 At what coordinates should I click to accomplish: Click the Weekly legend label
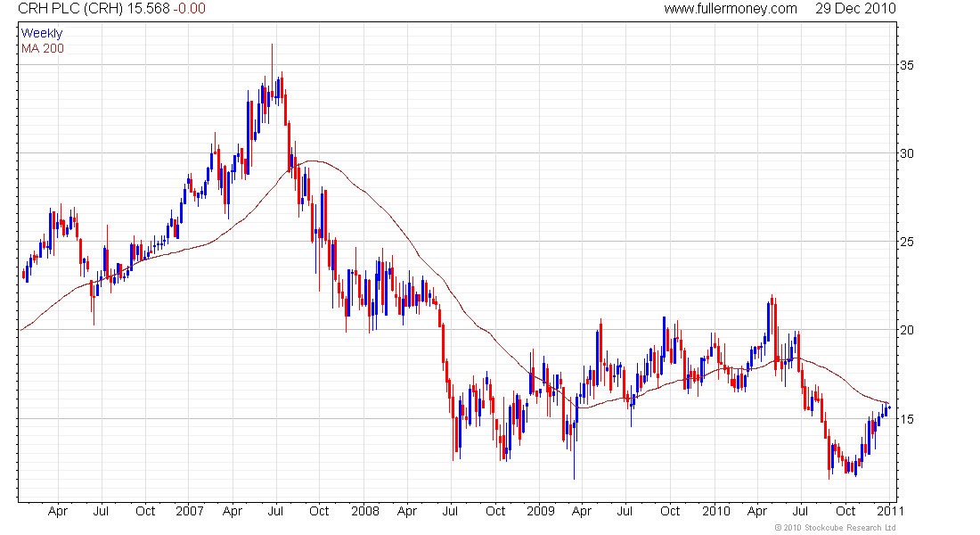click(42, 33)
